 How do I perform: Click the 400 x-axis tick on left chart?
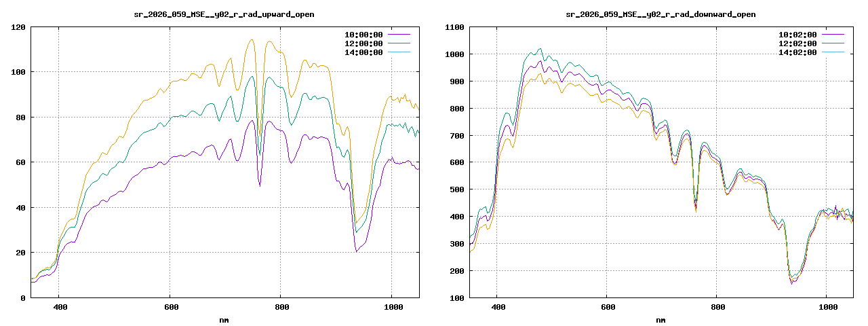pyautogui.click(x=60, y=308)
